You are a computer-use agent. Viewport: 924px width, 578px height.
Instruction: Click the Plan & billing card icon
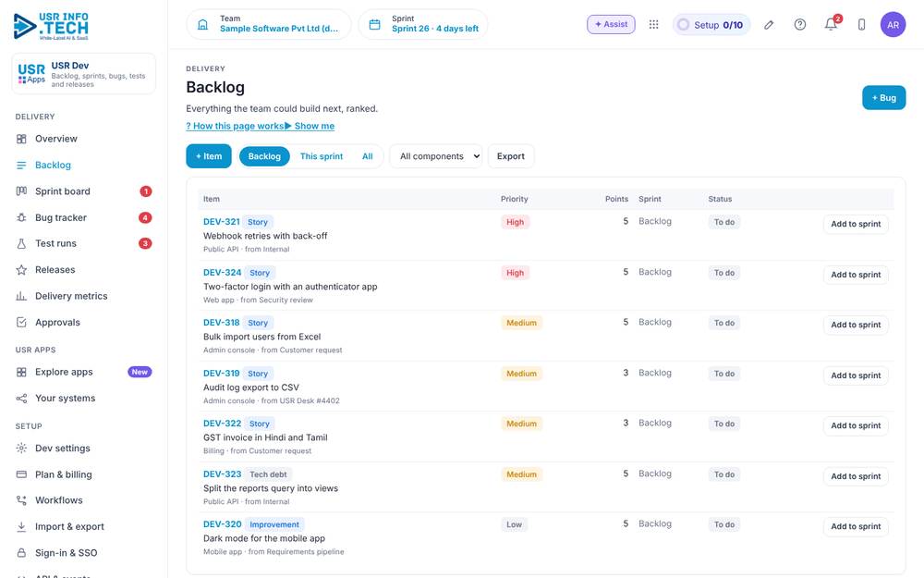click(x=21, y=474)
